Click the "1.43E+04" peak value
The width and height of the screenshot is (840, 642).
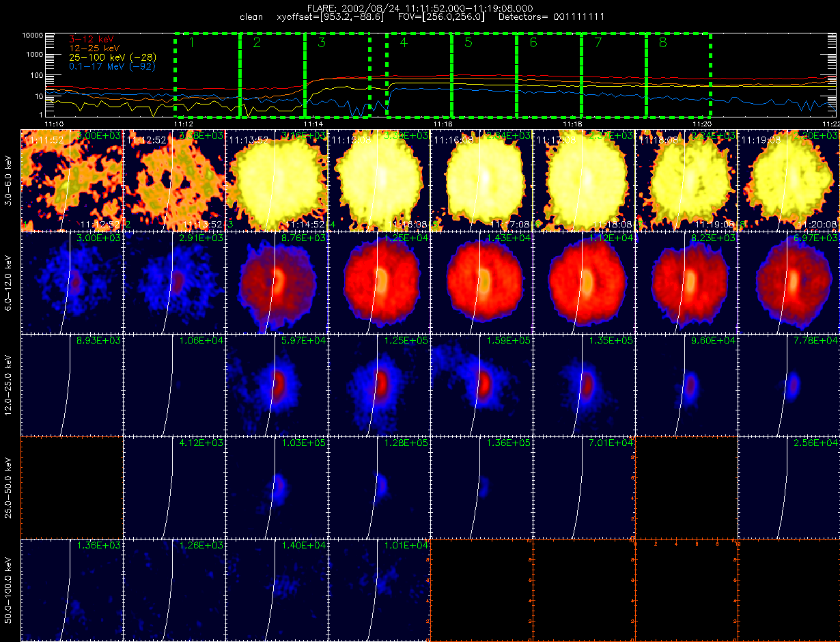(x=509, y=238)
